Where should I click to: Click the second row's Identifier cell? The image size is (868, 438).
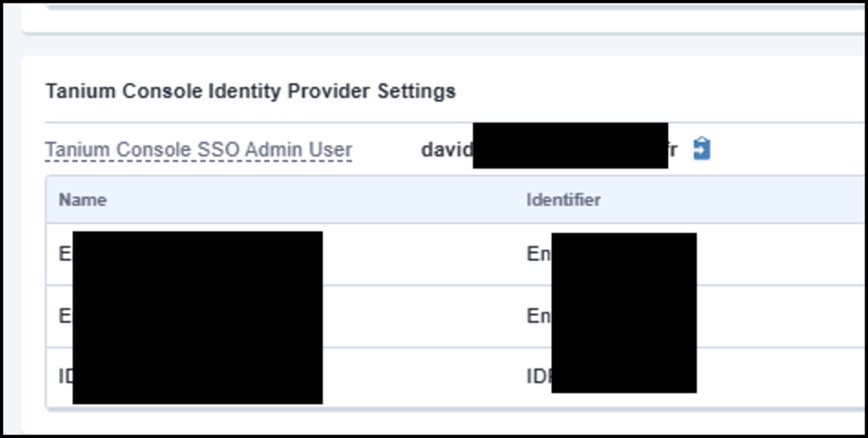[538, 316]
